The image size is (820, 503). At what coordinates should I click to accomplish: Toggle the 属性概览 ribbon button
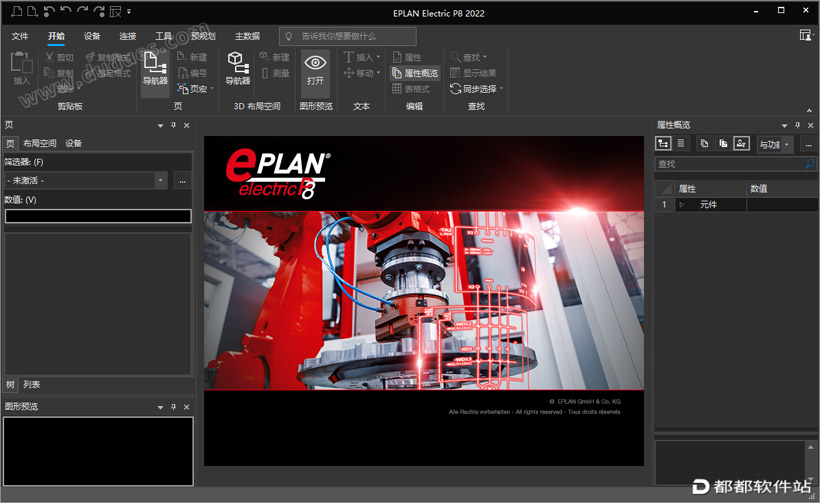point(416,73)
